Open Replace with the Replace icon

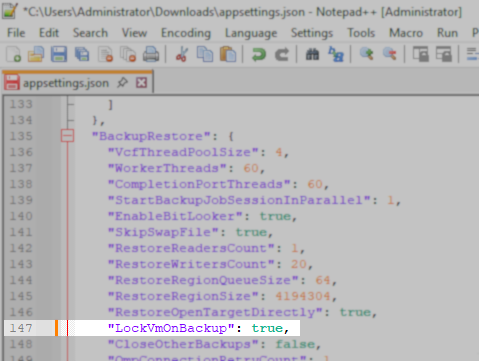(x=336, y=54)
